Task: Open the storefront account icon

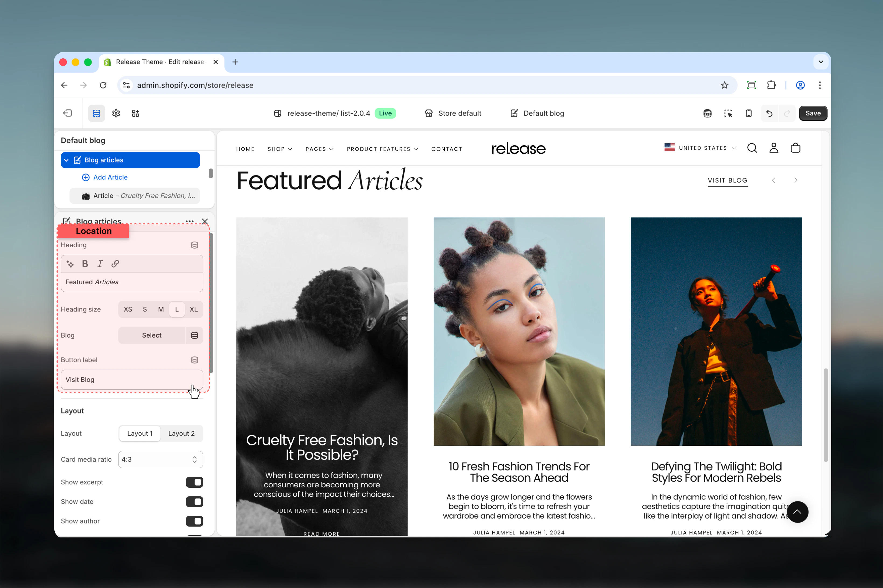Action: [x=774, y=148]
